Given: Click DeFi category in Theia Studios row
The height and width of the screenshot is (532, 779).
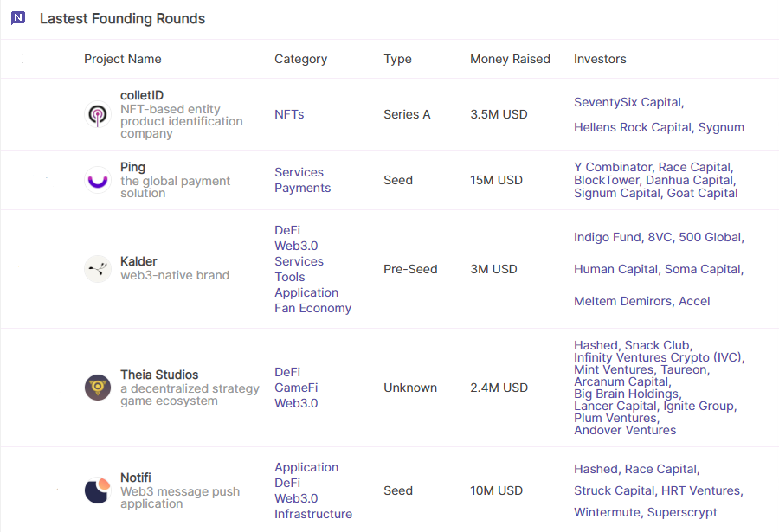Looking at the screenshot, I should click(x=287, y=372).
